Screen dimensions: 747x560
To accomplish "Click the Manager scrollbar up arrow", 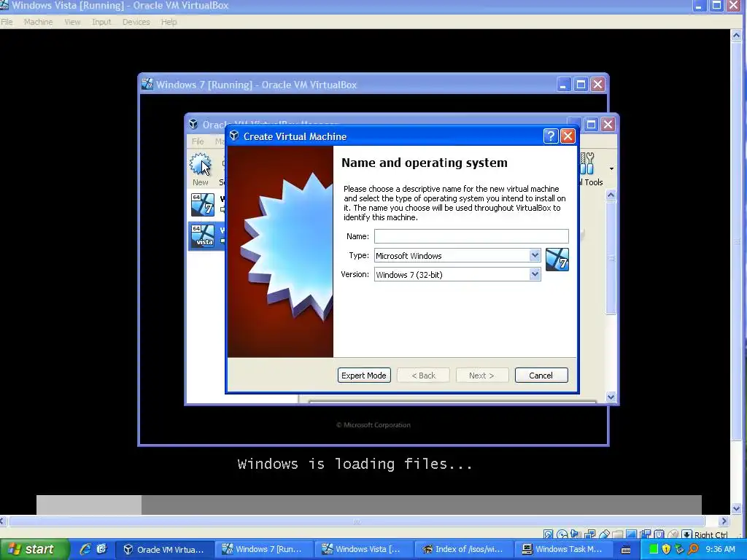I will 611,195.
